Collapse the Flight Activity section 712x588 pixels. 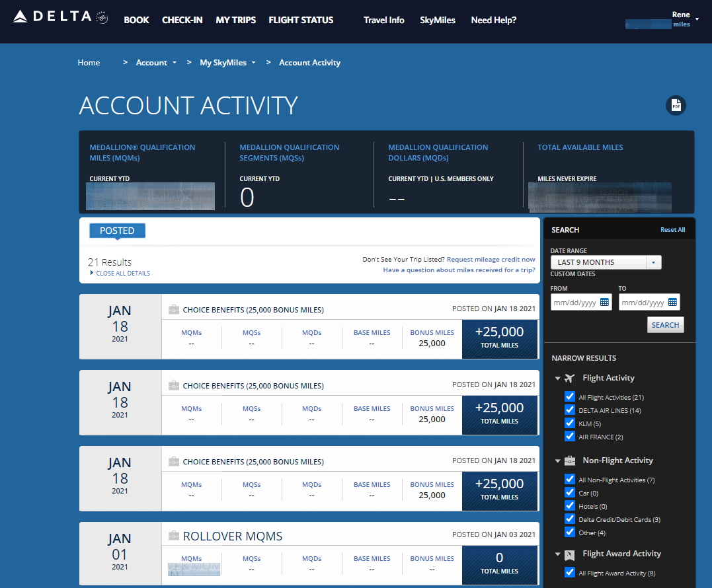tap(558, 378)
